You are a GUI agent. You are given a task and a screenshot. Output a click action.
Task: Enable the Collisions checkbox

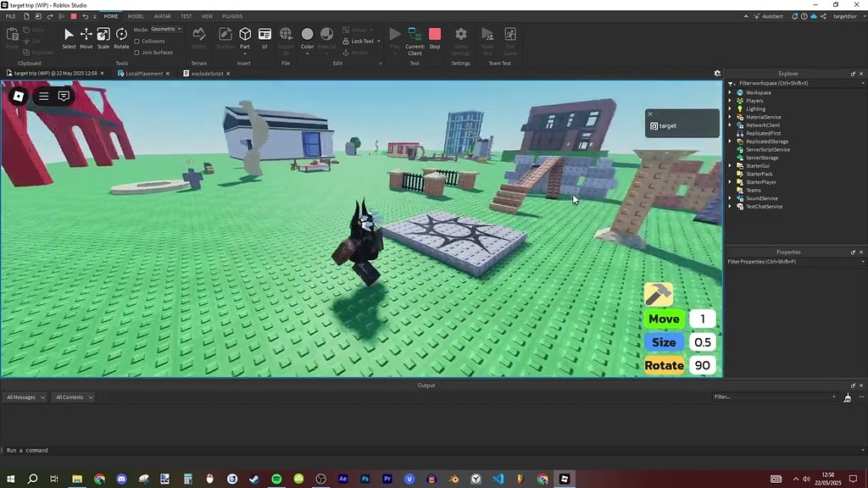click(137, 41)
